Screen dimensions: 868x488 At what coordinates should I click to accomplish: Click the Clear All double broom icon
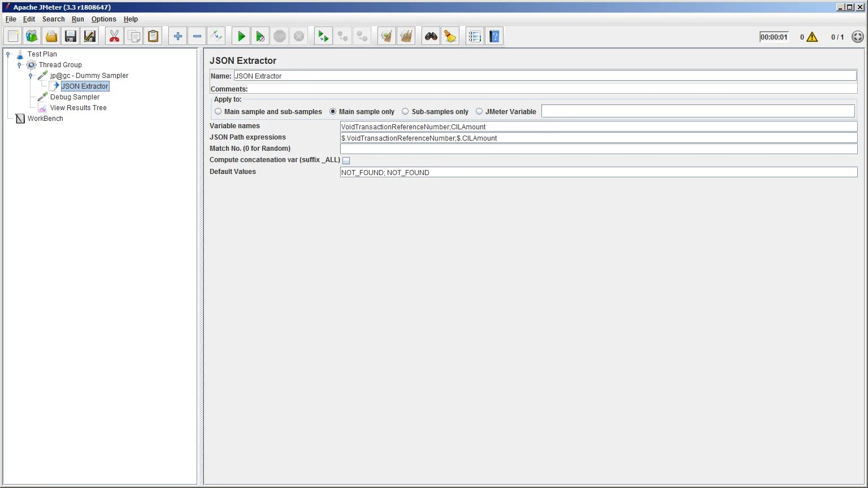pyautogui.click(x=406, y=37)
